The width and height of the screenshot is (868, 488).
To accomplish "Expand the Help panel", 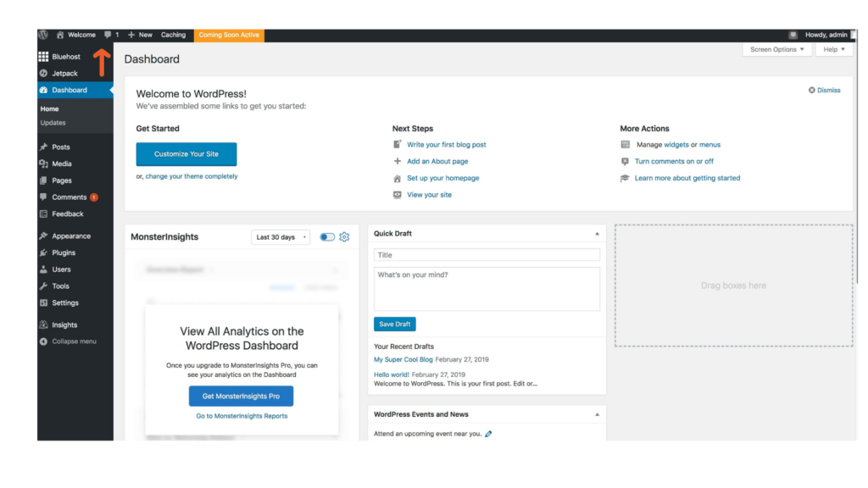I will click(834, 49).
